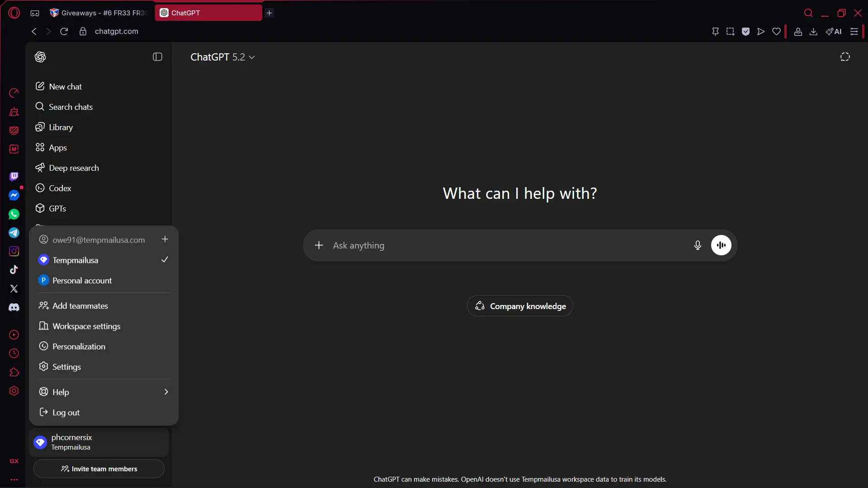Screen dimensions: 868x488
Task: Open Settings in the account menu
Action: click(104, 366)
